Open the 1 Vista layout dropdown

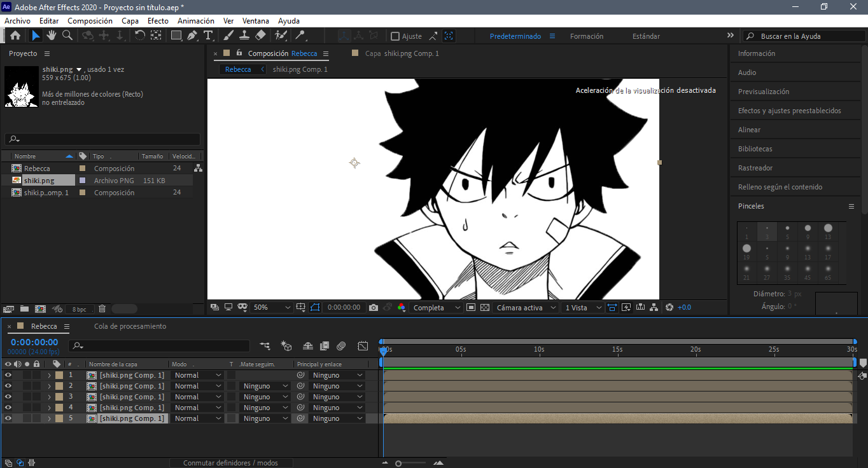pos(583,308)
